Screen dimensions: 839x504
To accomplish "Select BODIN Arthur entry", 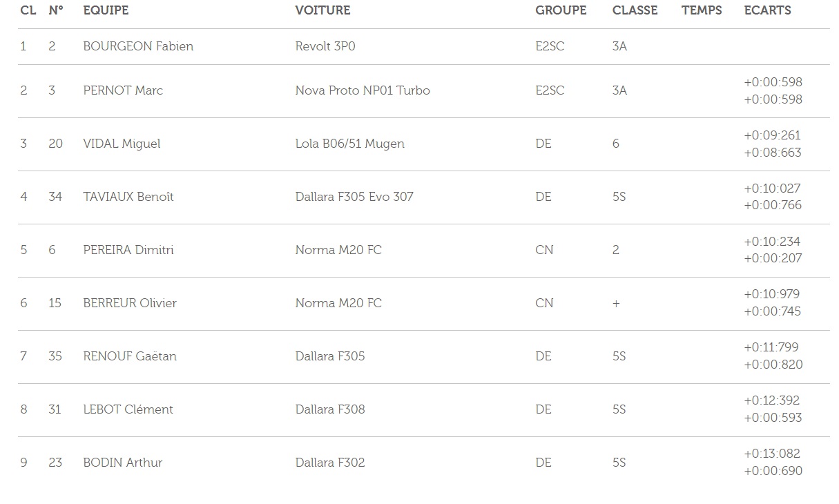I will coord(122,463).
